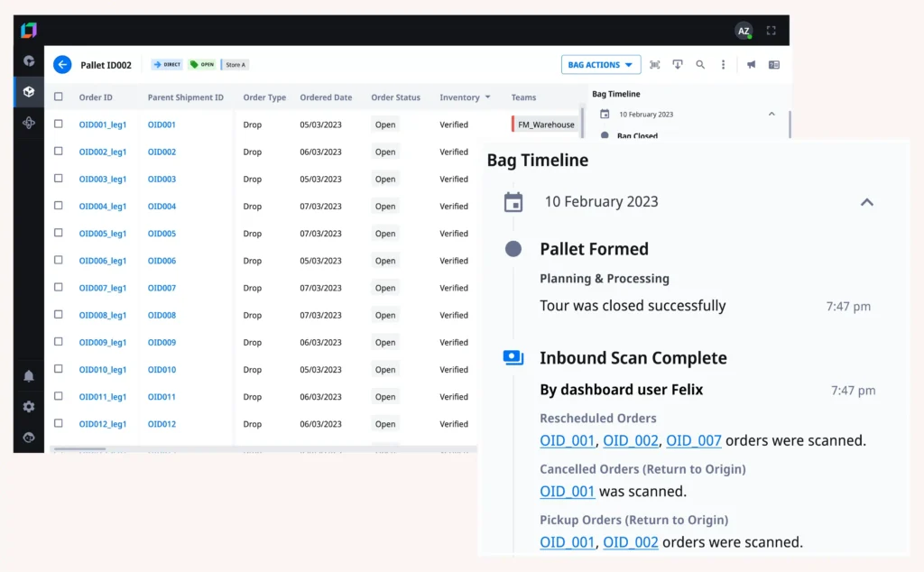Screen dimensions: 924x572
Task: Open the Bag Actions dropdown
Action: 601,65
